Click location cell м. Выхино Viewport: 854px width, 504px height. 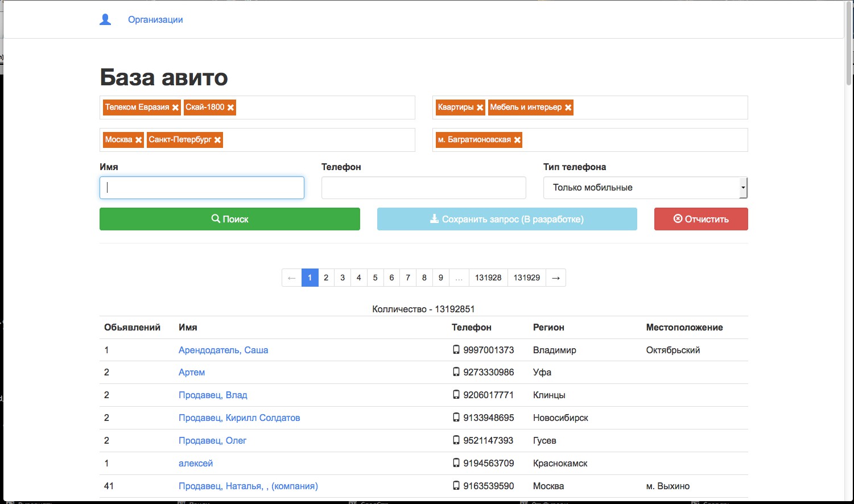click(668, 486)
